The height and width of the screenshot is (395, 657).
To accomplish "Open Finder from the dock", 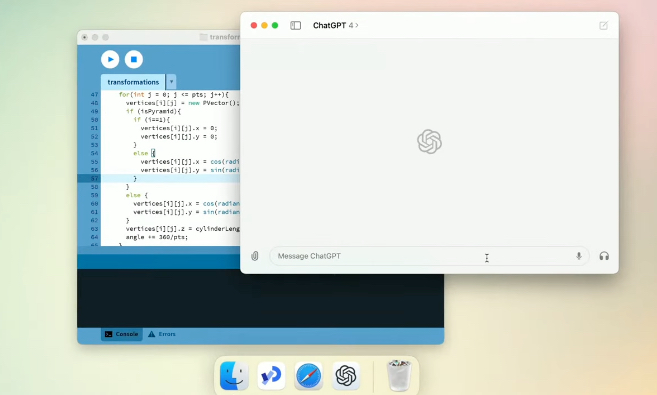I will [234, 376].
